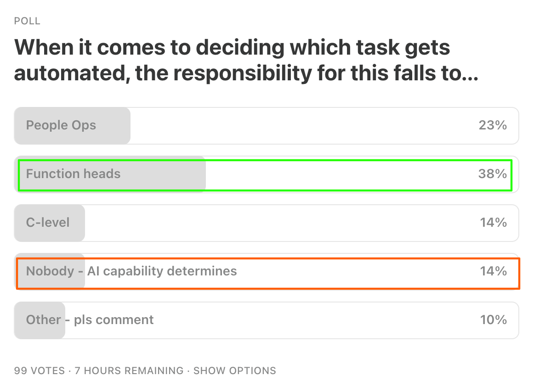The height and width of the screenshot is (392, 534).
Task: Click the 99 VOTES count text
Action: pos(40,370)
